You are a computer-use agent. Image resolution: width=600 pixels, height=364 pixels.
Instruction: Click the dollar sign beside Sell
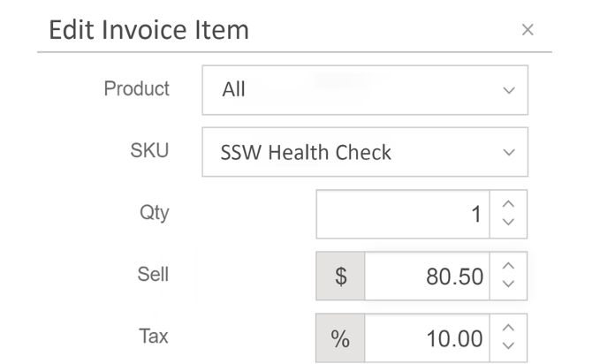[340, 276]
